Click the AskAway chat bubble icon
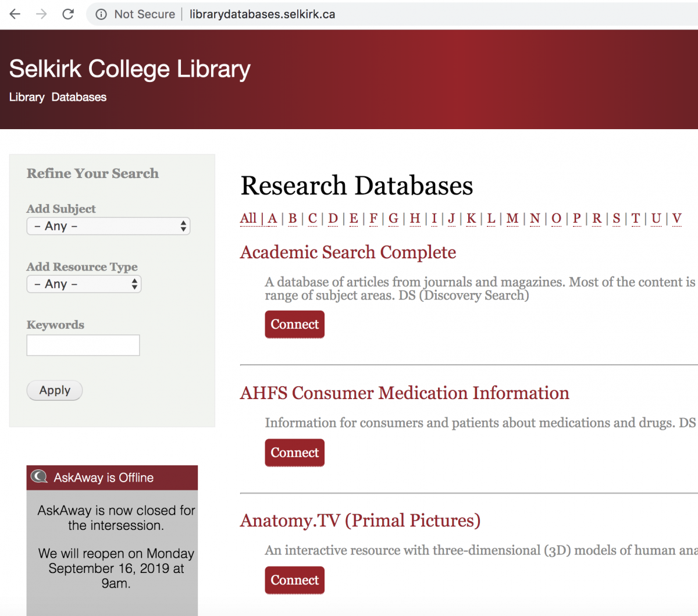This screenshot has width=698, height=616. pyautogui.click(x=39, y=477)
